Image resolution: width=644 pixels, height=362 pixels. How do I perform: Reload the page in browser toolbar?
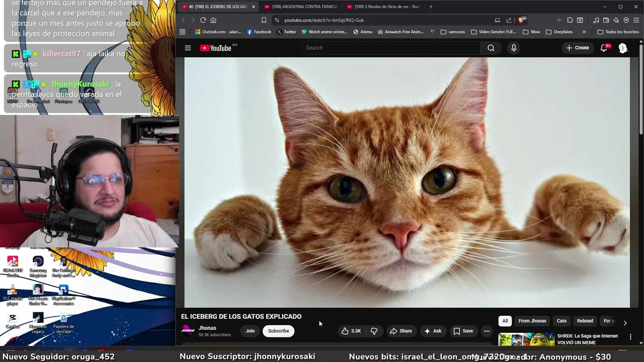click(203, 20)
